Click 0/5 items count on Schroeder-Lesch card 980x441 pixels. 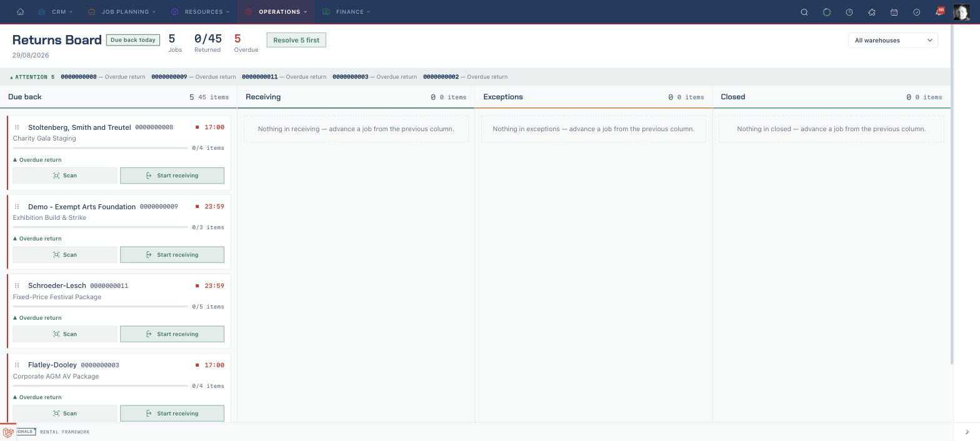[x=208, y=307]
